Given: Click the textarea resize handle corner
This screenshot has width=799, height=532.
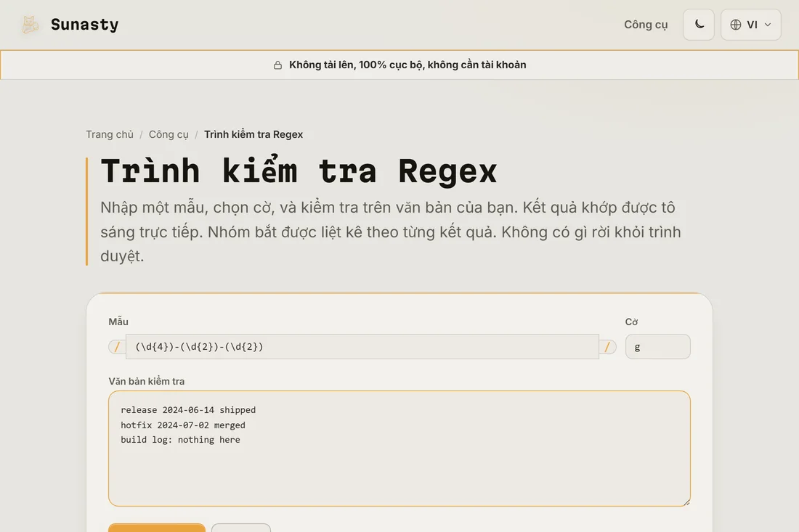Looking at the screenshot, I should 686,502.
